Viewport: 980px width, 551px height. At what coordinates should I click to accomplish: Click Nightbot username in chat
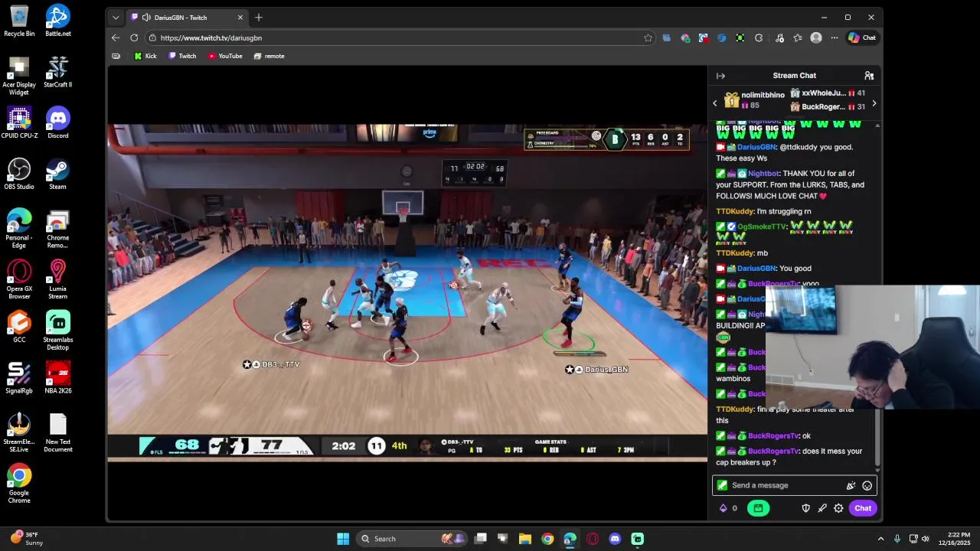click(763, 174)
